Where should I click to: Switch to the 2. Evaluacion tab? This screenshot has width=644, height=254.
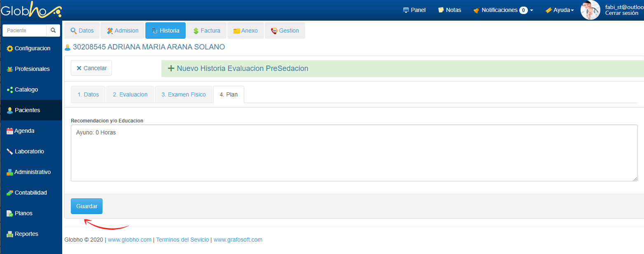tap(130, 94)
